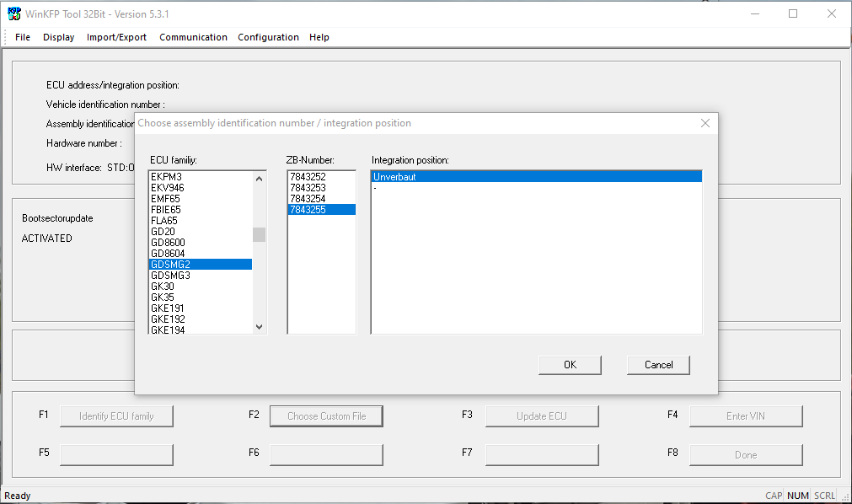This screenshot has width=852, height=504.
Task: Select GKE191 in ECU family list
Action: [x=200, y=308]
